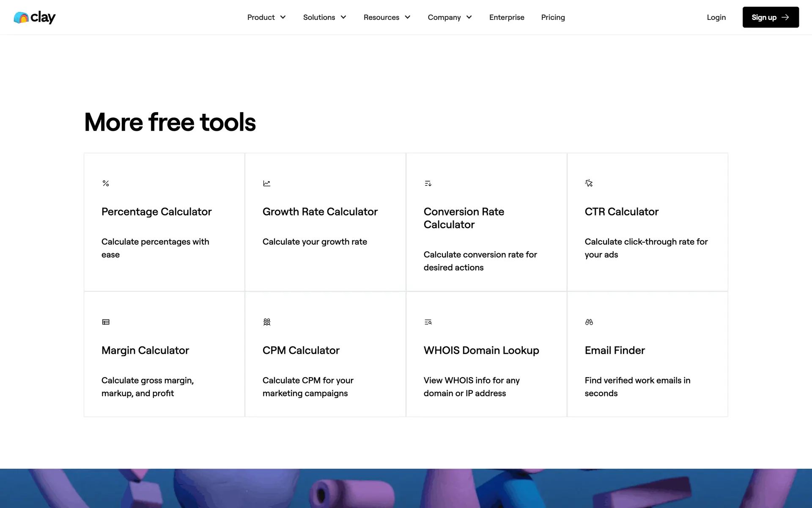The width and height of the screenshot is (812, 508).
Task: Open the Email Finder tool title
Action: click(614, 351)
